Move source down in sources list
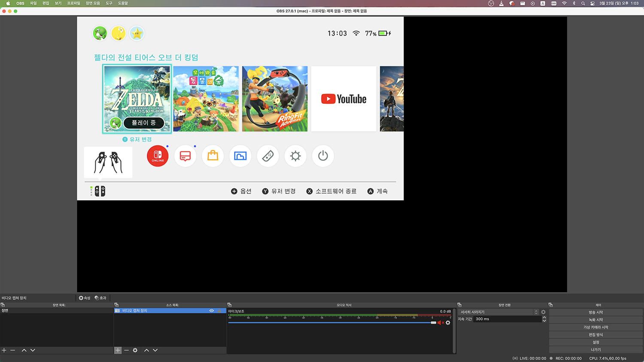The height and width of the screenshot is (362, 644). 155,350
